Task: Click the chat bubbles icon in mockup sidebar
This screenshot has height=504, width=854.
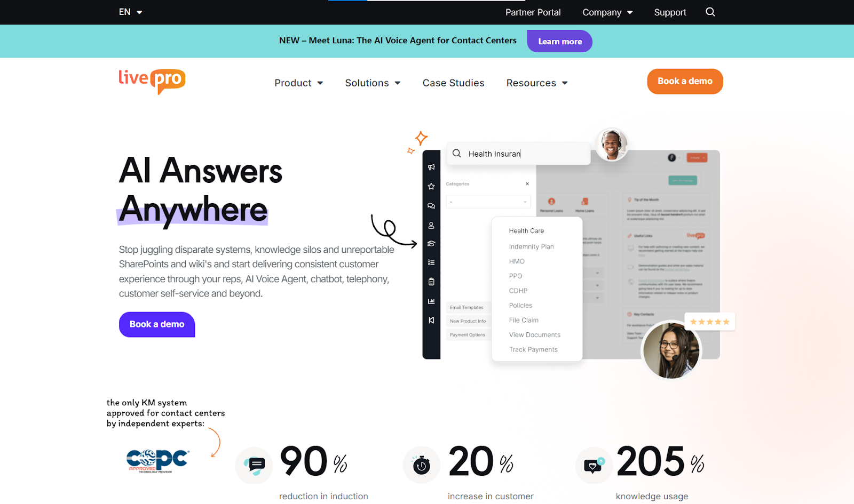Action: pyautogui.click(x=431, y=206)
